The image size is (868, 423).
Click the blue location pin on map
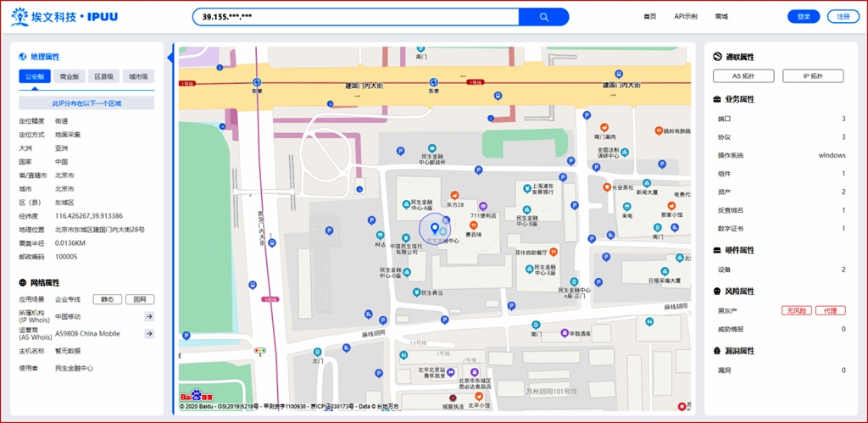(x=435, y=227)
